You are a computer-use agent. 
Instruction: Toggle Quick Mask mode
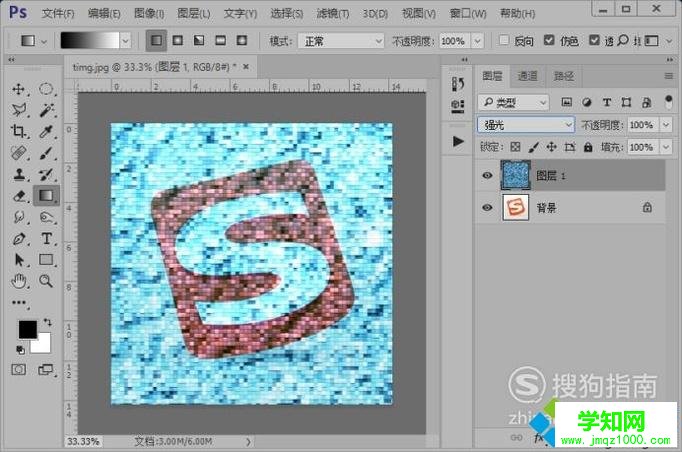click(18, 370)
